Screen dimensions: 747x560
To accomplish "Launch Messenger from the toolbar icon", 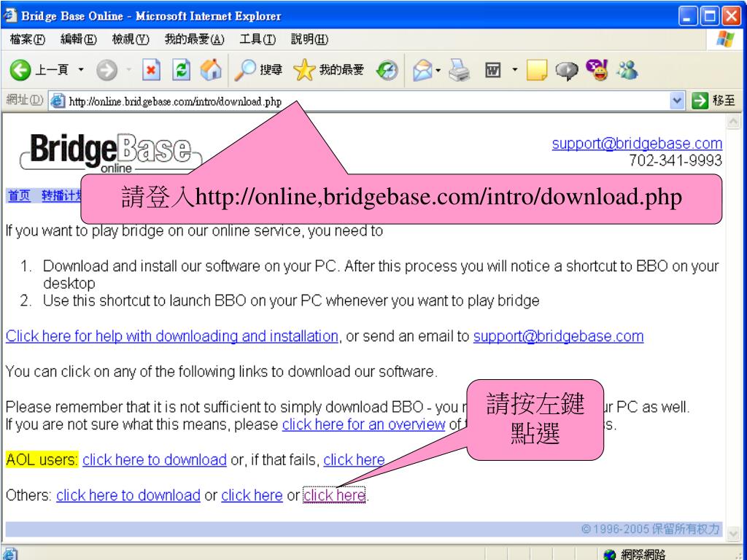I will point(626,70).
